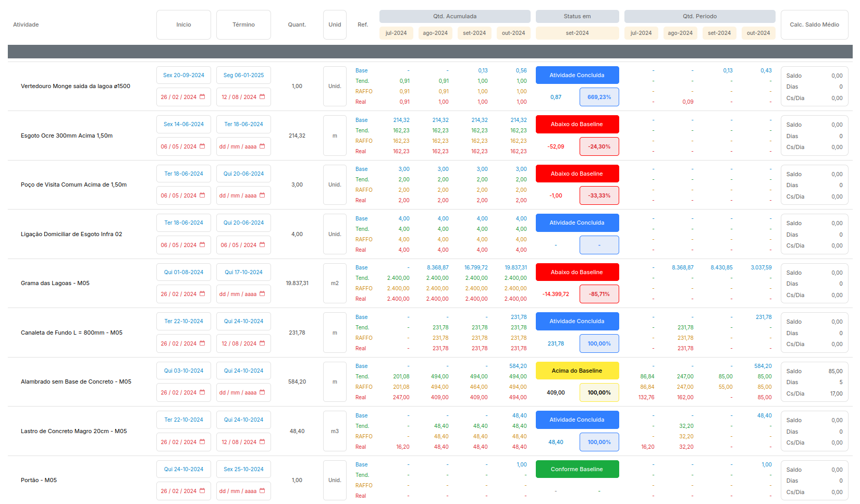
Task: Select jul-2024 under Qtd. Acumulada
Action: click(x=396, y=33)
